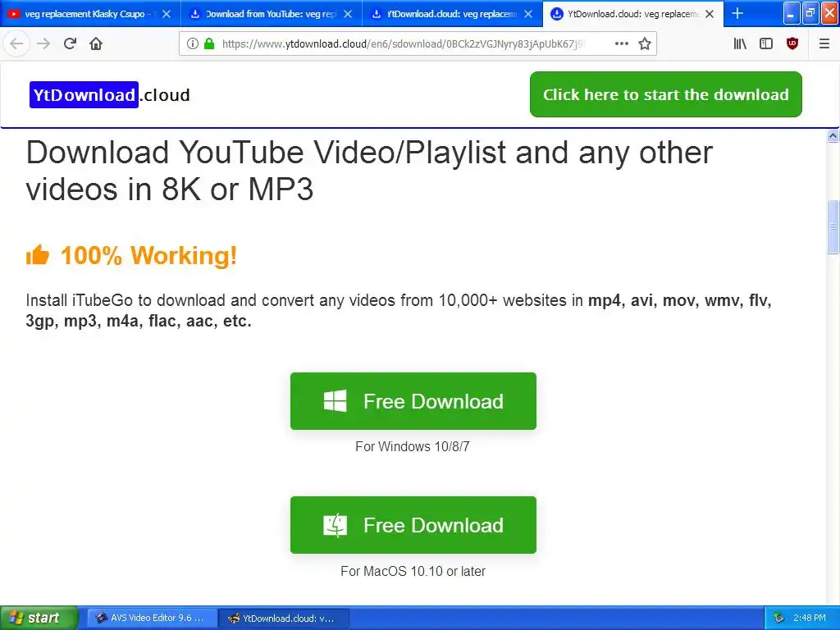840x630 pixels.
Task: Click Free Download for MacOS
Action: 413,525
